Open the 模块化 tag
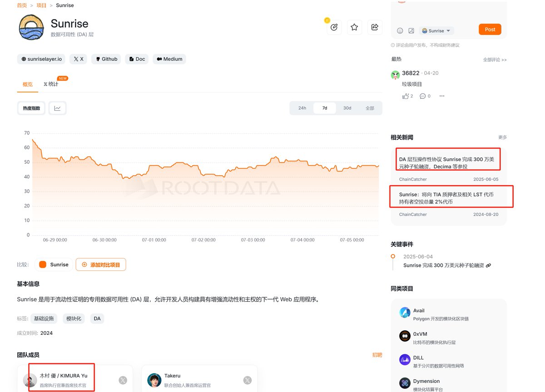The width and height of the screenshot is (545, 392). click(74, 318)
